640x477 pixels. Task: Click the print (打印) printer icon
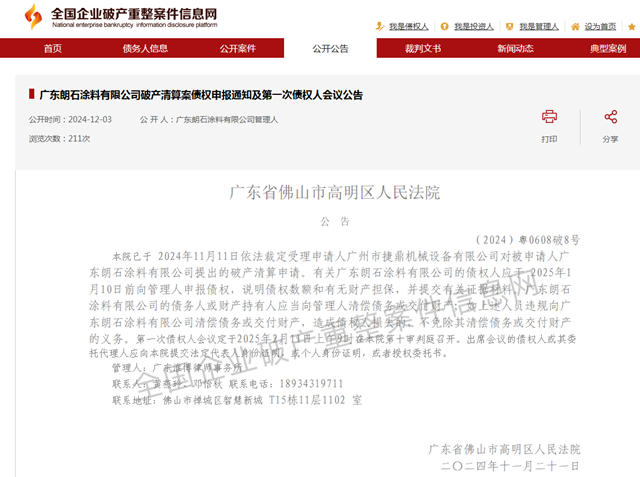click(549, 117)
